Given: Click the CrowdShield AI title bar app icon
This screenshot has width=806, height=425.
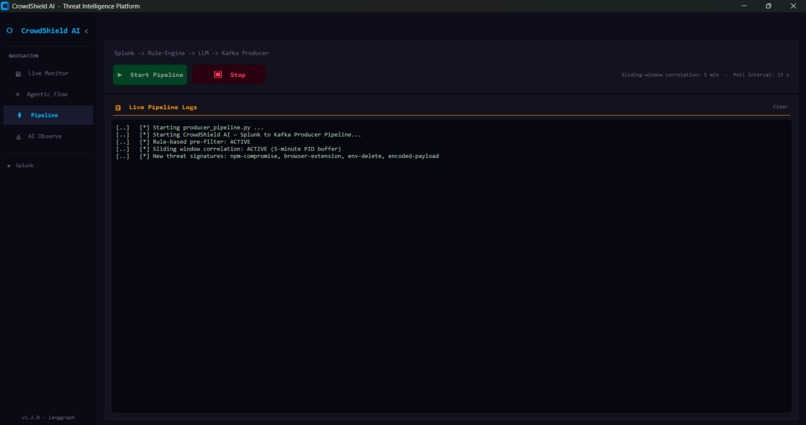Looking at the screenshot, I should [x=5, y=6].
